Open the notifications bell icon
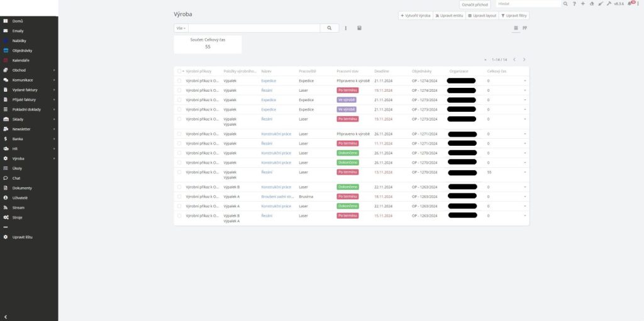Viewport: 644px width, 321px height. tap(630, 4)
